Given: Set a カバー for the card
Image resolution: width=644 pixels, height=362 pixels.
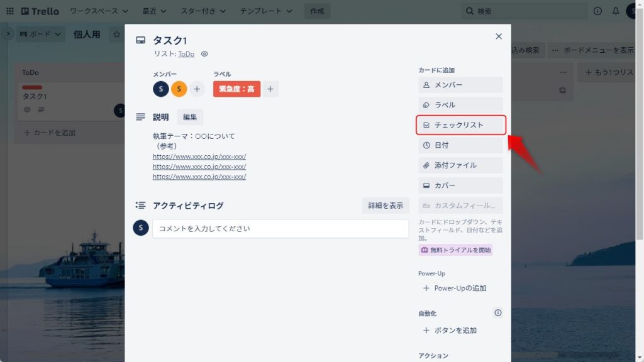Looking at the screenshot, I should tap(460, 185).
